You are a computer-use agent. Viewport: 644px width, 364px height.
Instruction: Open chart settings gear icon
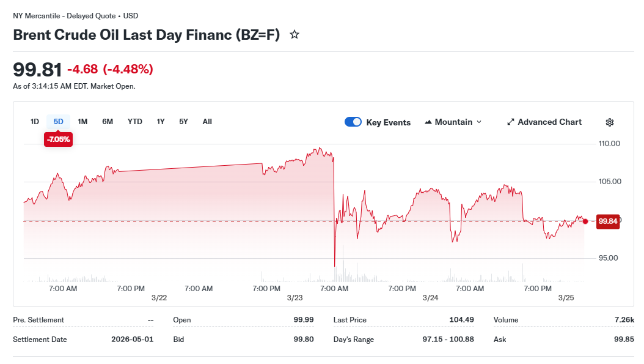click(x=609, y=122)
